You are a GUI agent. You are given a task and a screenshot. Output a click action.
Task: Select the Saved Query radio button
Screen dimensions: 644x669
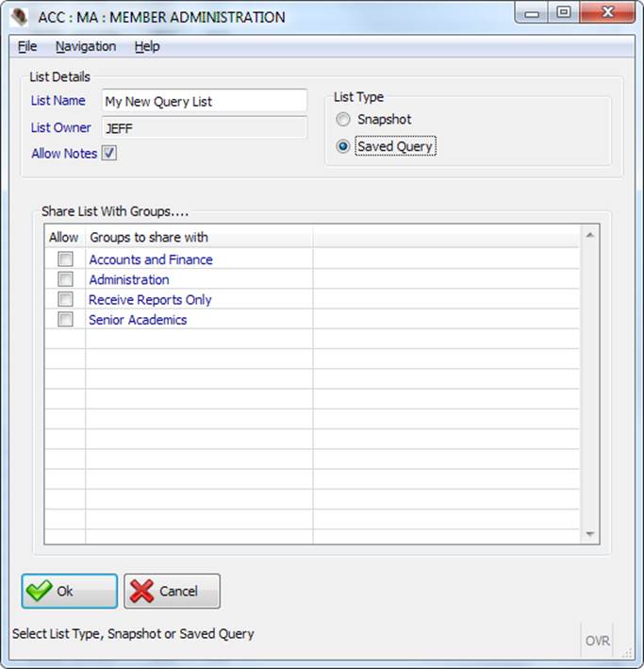point(343,147)
